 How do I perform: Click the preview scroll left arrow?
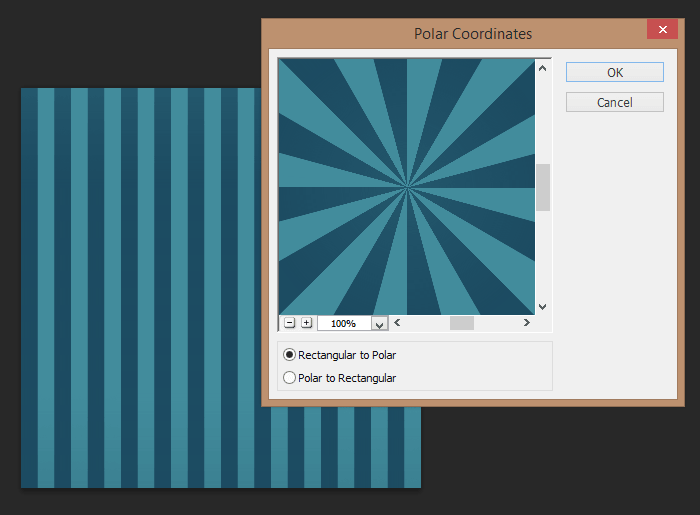click(x=397, y=323)
